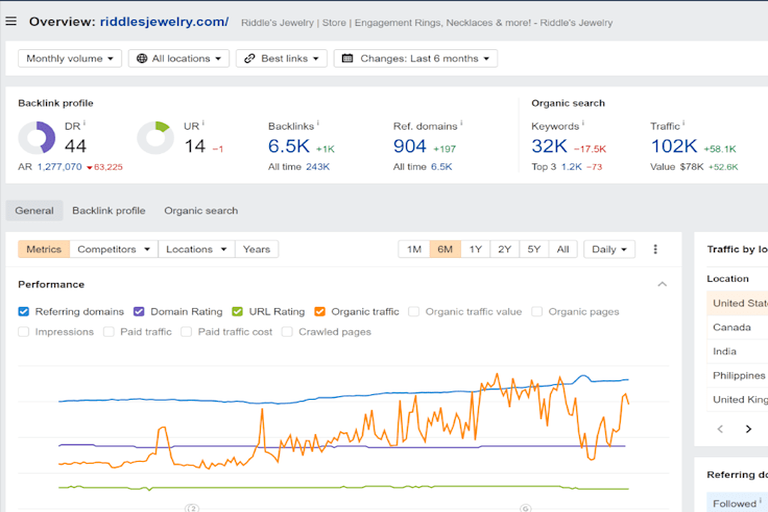Image resolution: width=768 pixels, height=512 pixels.
Task: Click the Value $78K traffic value text
Action: click(x=677, y=167)
